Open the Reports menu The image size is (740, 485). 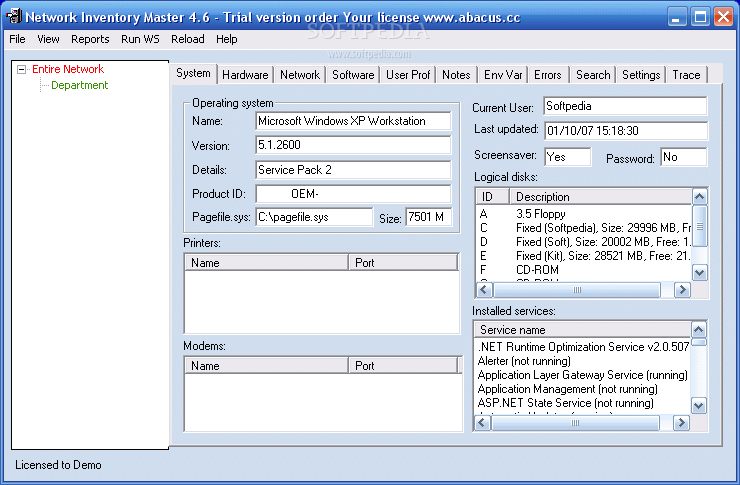90,39
